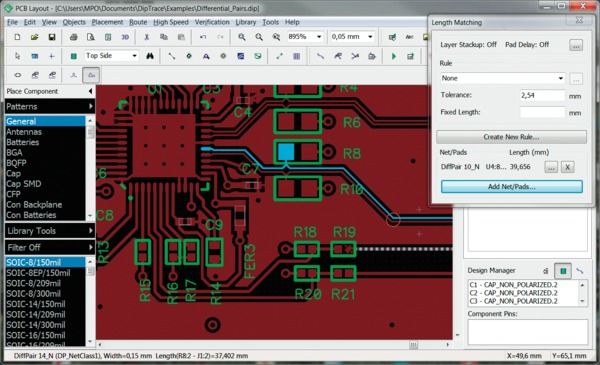This screenshot has height=365, width=600.
Task: Open the Top Side layer dropdown
Action: 111,56
